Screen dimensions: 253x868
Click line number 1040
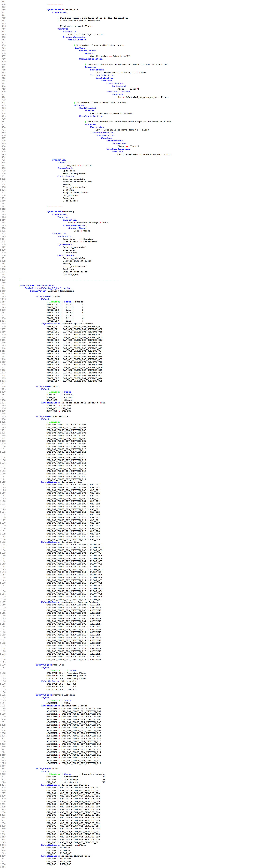[x=3, y=283]
